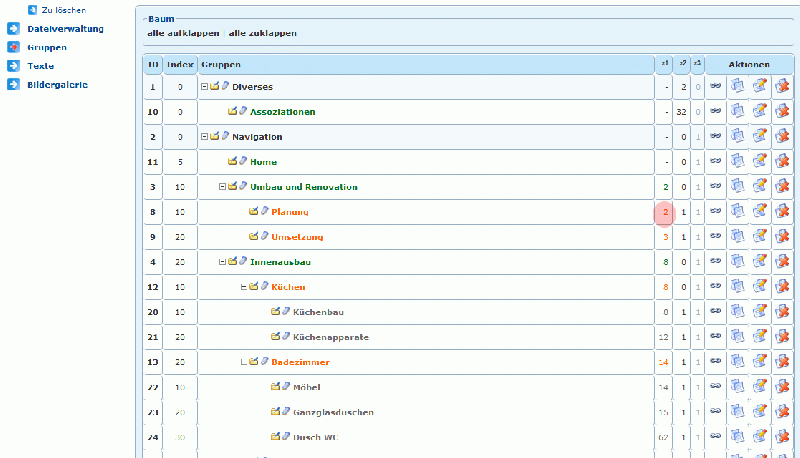Click the chain link icon in the Diverses row
800x458 pixels.
pos(715,86)
